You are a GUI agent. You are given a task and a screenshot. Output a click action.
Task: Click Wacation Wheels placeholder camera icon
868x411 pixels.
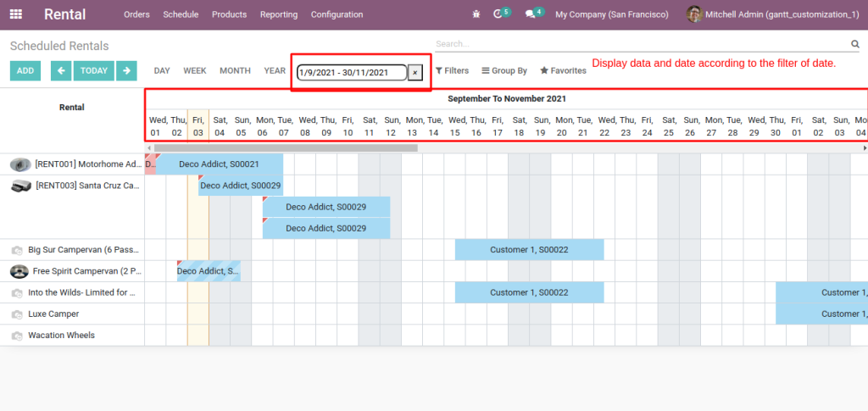click(17, 336)
